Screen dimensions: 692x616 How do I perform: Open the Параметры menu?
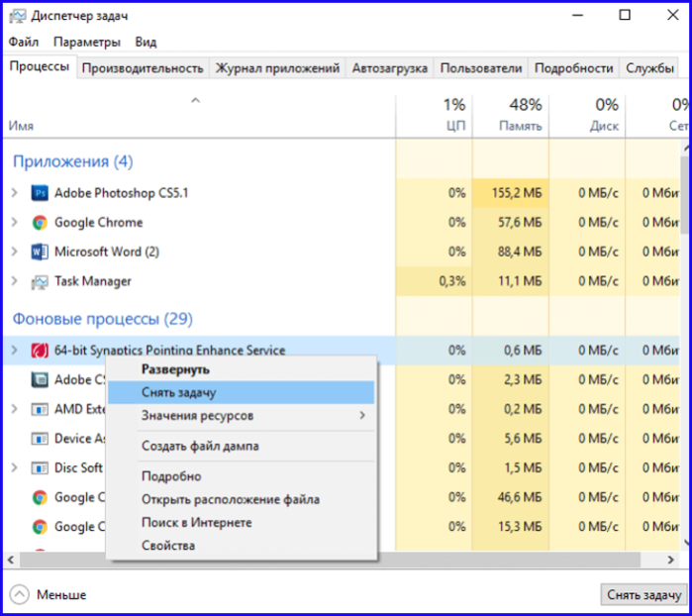87,42
